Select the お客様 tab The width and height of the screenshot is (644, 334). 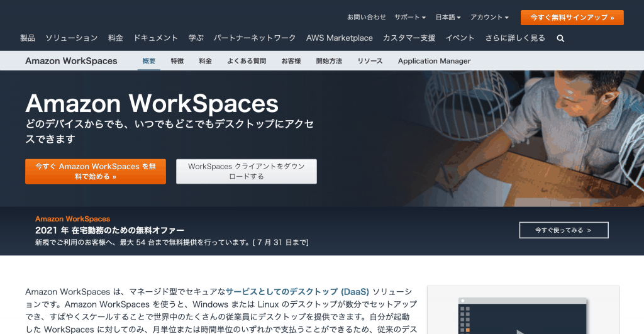point(291,61)
